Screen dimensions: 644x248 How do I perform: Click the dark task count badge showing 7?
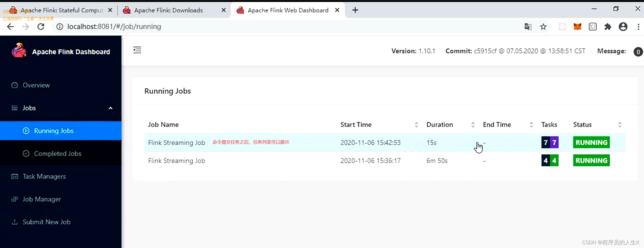click(x=546, y=142)
